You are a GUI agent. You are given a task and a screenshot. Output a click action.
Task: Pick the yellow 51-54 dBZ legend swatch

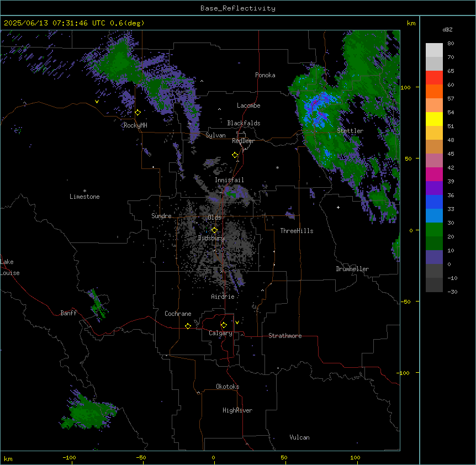tap(434, 119)
